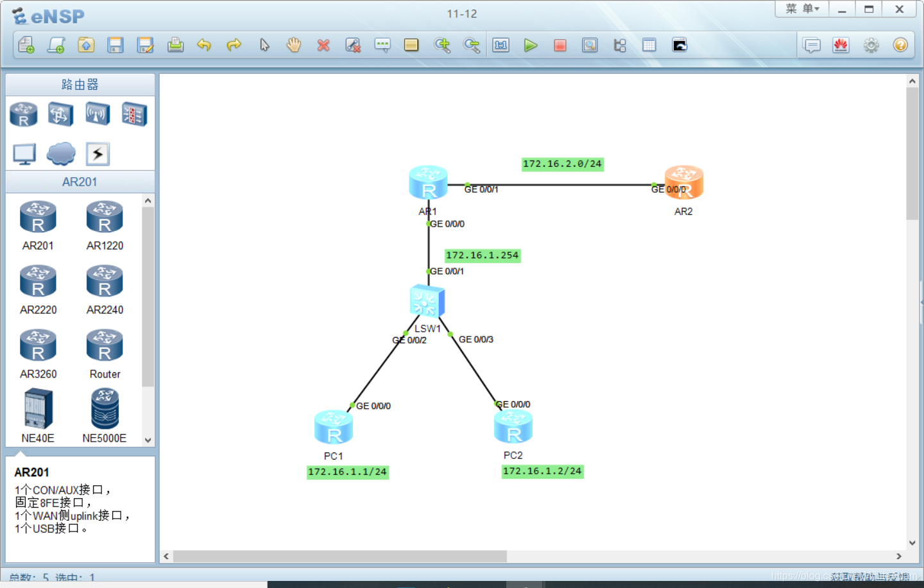Select PC1 router on canvas
Viewport: 924px width, 588px height.
coord(334,428)
